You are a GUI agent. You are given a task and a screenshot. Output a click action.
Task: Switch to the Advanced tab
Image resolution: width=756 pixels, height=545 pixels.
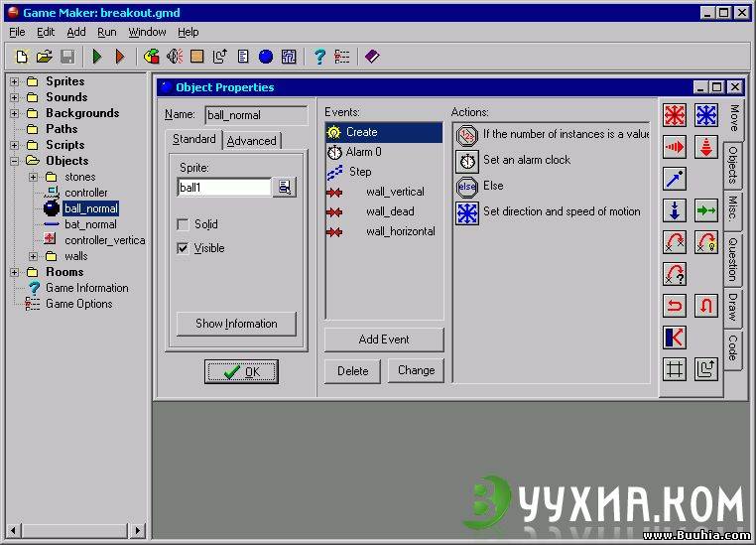[x=252, y=141]
